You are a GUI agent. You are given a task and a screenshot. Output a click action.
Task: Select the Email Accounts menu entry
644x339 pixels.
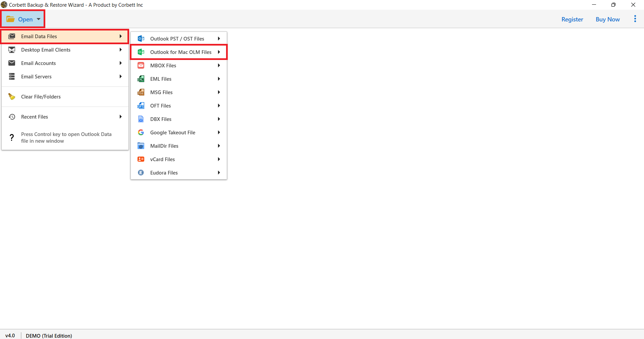[65, 63]
